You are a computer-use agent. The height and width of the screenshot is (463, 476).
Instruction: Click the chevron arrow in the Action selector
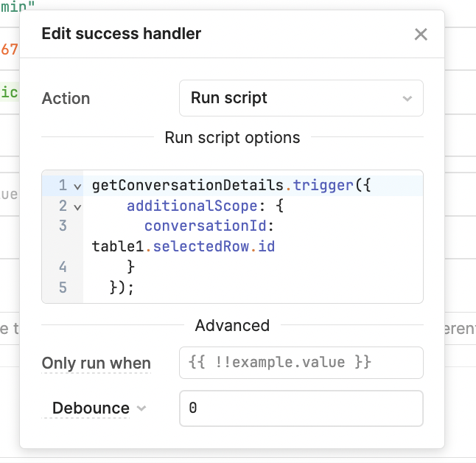tap(407, 99)
